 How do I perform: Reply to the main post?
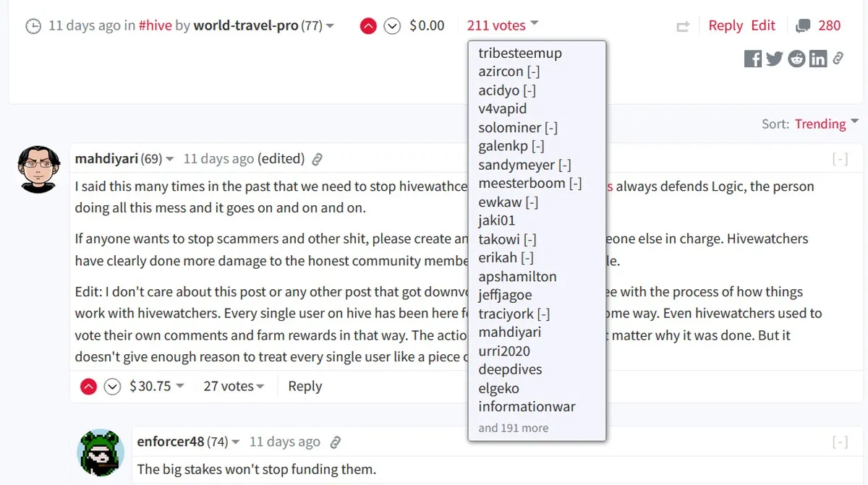726,25
